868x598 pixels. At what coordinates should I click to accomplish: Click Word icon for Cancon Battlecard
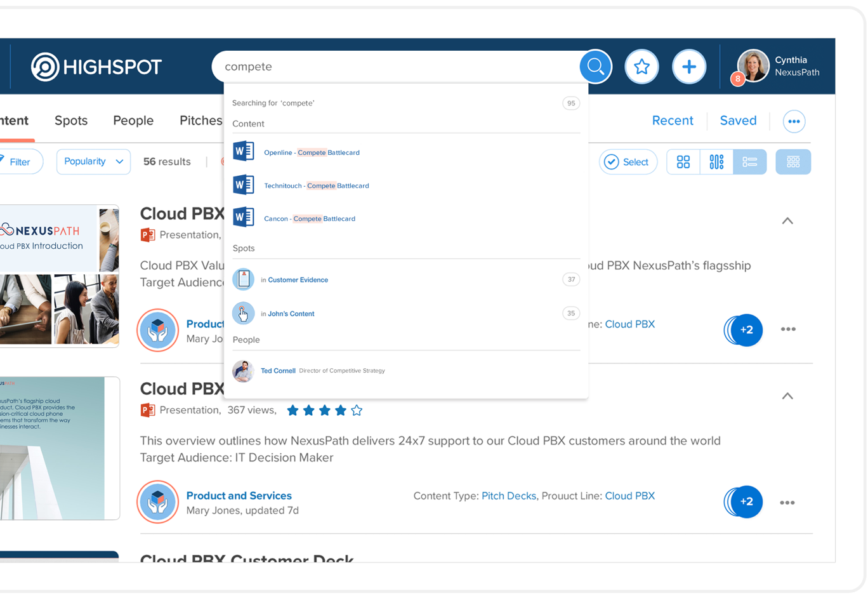pos(244,217)
